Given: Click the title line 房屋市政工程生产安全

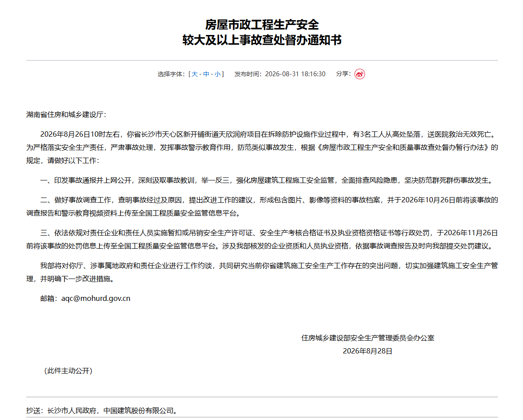Looking at the screenshot, I should (x=262, y=25).
